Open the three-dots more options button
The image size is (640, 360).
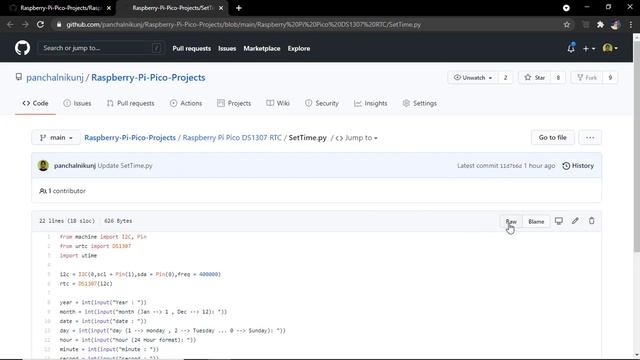[x=590, y=138]
